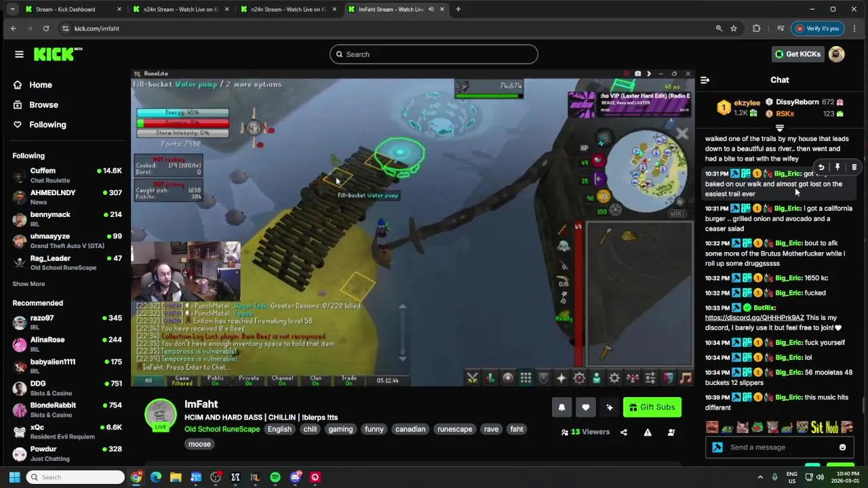868x488 pixels.
Task: Click Send a message input
Action: tap(780, 447)
